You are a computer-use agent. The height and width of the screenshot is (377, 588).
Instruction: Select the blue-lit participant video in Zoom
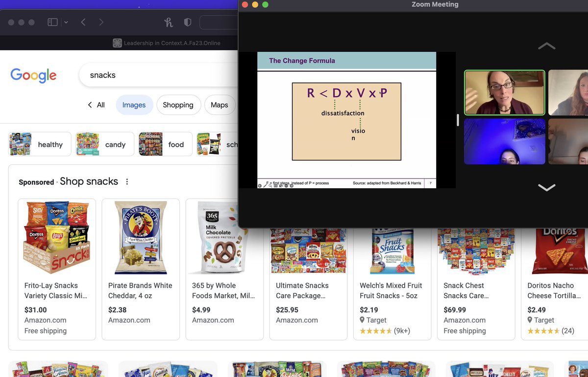504,141
